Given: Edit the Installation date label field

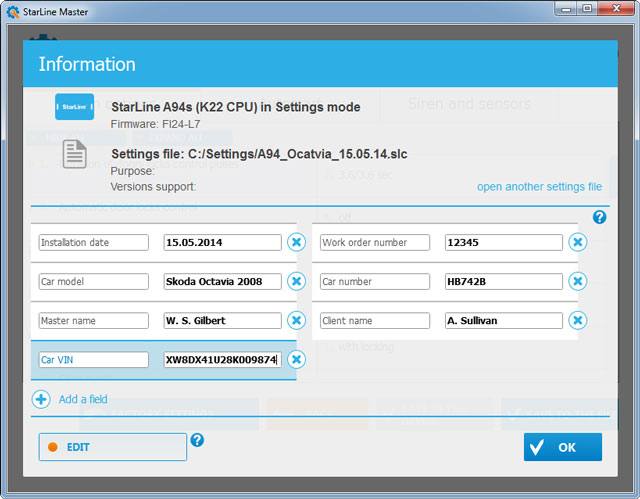Looking at the screenshot, I should pos(93,242).
